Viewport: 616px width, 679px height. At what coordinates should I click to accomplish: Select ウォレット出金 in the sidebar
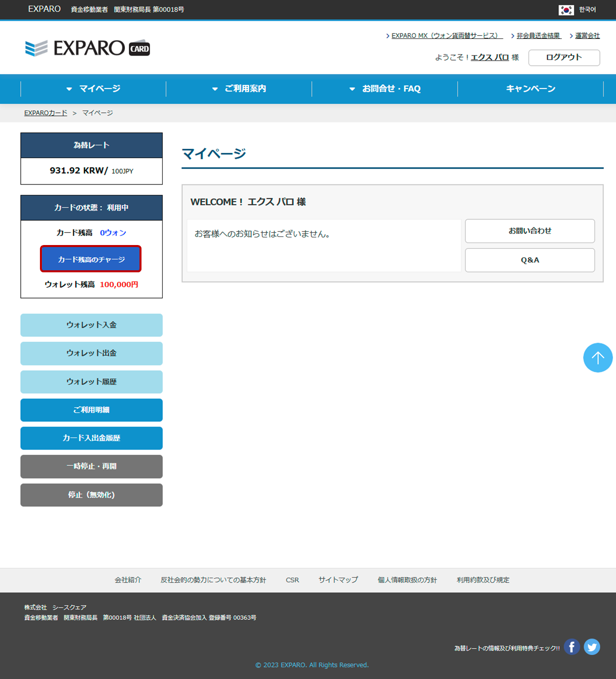tap(91, 353)
